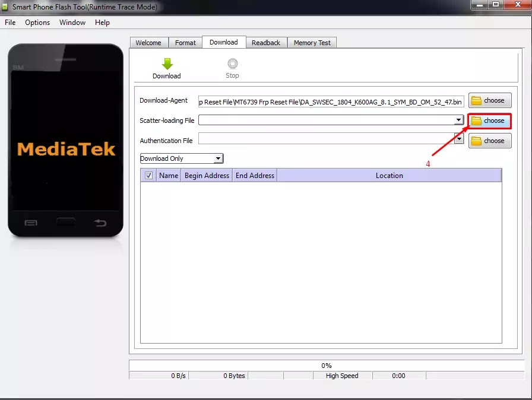Expand the Scatter-loading File dropdown arrow

coord(458,120)
